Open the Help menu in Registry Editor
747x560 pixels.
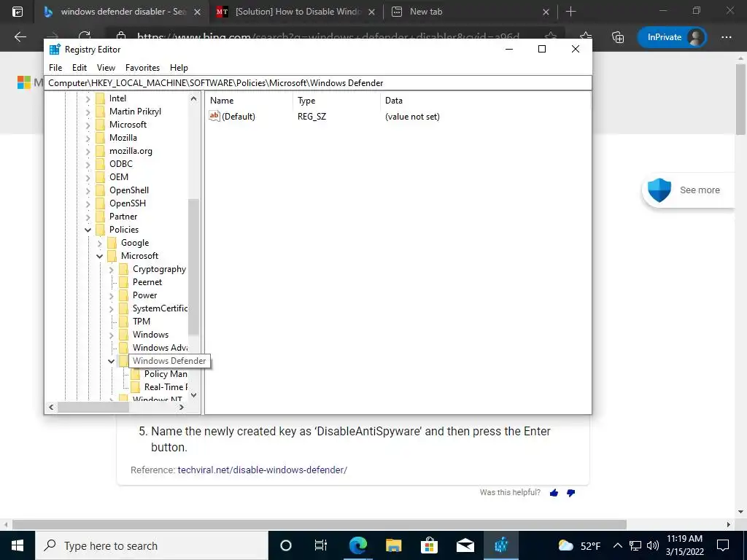pos(179,68)
